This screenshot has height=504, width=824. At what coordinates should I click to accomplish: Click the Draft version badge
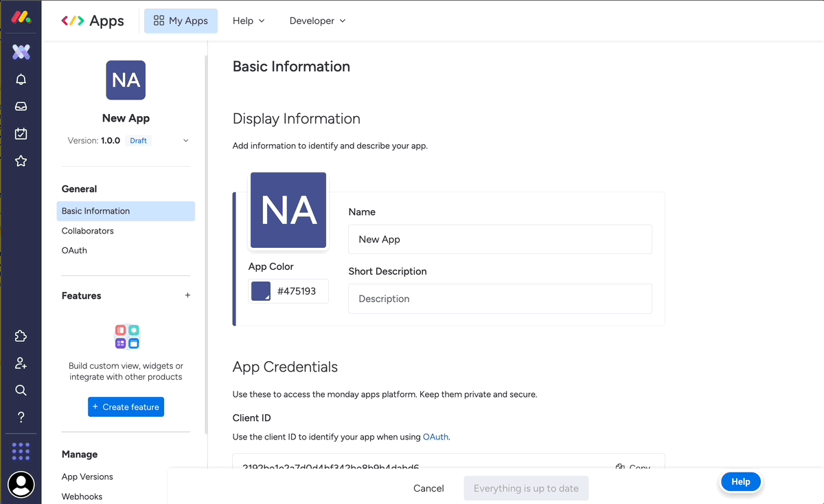click(x=139, y=141)
